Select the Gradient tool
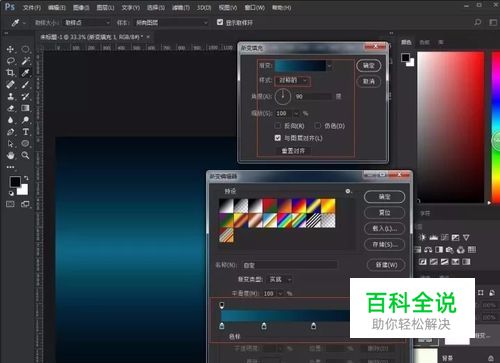The width and height of the screenshot is (500, 363). tap(26, 108)
